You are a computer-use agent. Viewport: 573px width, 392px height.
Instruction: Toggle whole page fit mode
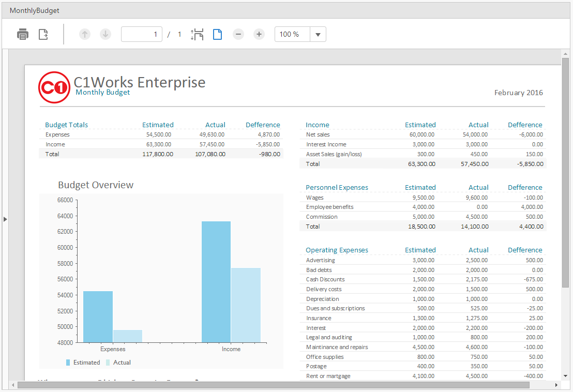tap(217, 34)
